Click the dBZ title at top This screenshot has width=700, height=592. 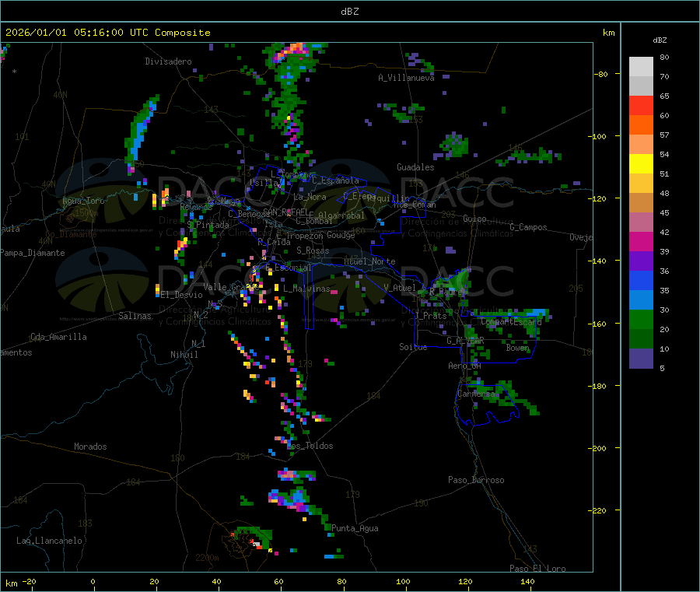349,12
